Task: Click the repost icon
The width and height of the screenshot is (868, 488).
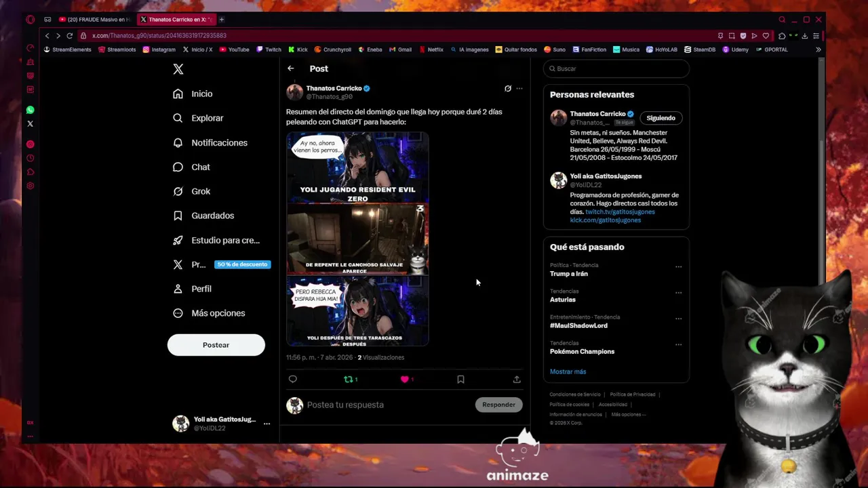Action: 349,380
